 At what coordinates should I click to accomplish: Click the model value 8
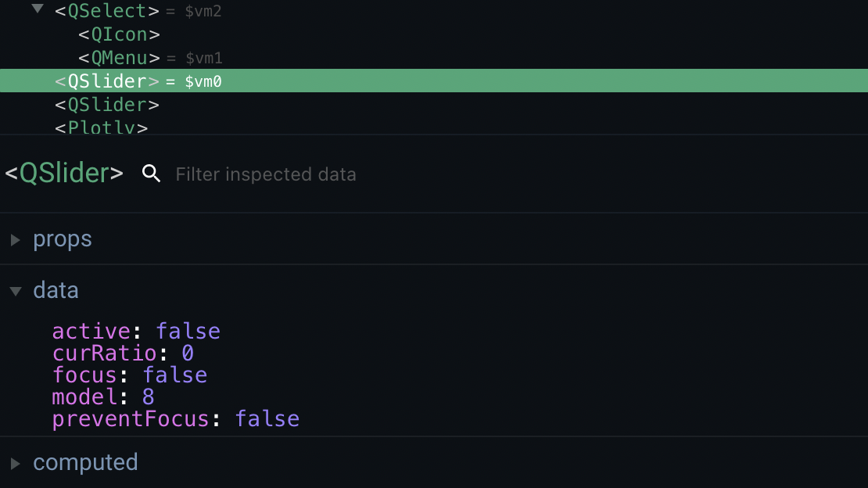(149, 396)
